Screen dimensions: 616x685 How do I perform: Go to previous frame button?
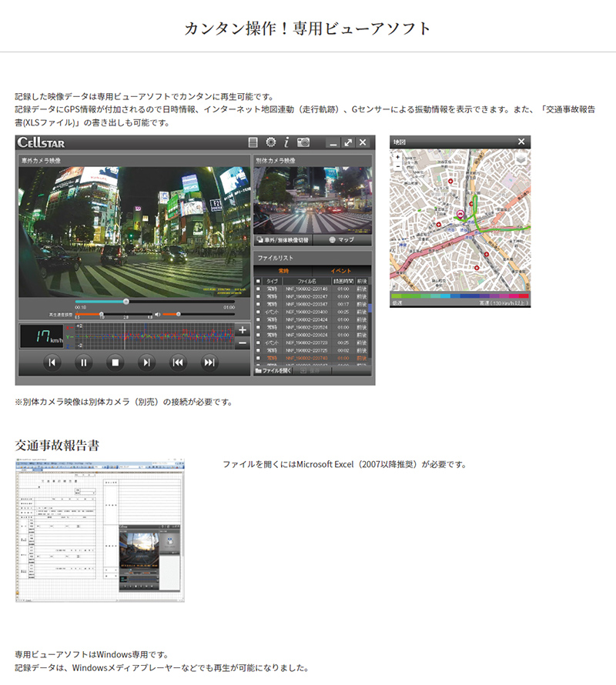[52, 363]
